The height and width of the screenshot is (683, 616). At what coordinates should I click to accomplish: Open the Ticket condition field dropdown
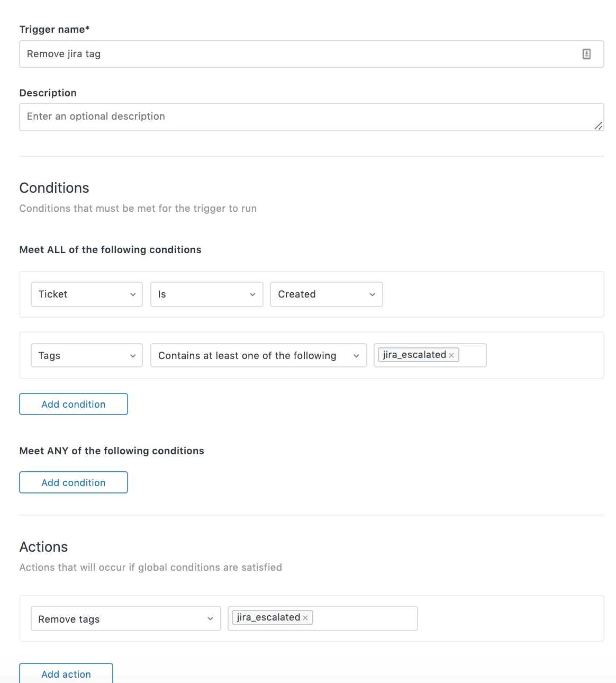point(87,294)
